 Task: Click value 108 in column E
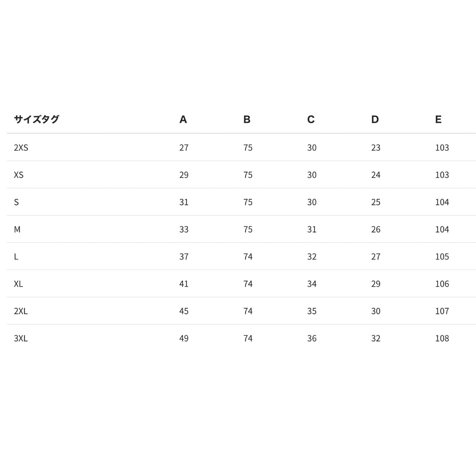pos(442,338)
